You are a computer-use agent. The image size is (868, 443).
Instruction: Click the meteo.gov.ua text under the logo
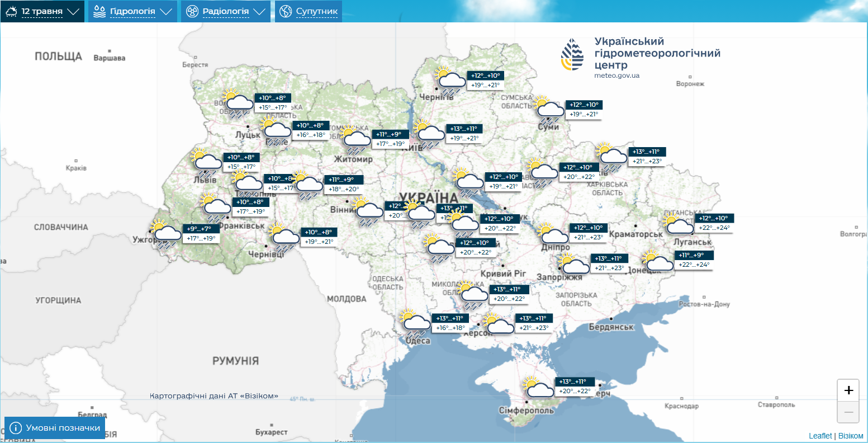tap(617, 76)
